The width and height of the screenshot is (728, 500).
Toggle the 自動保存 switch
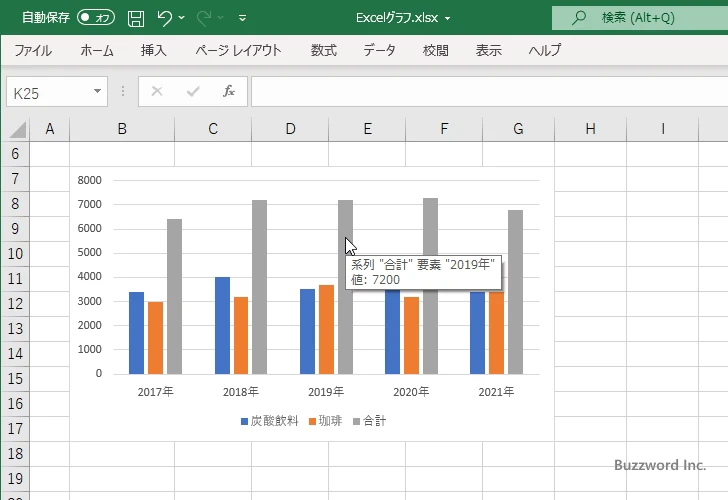click(96, 18)
